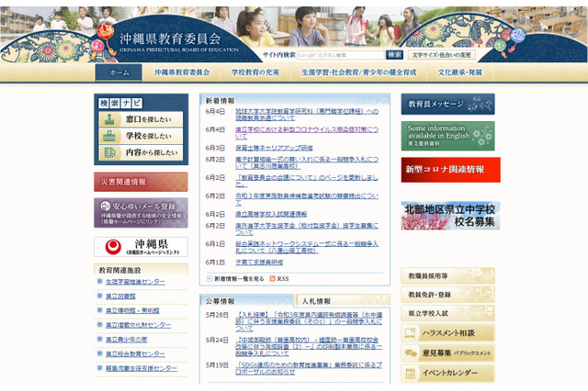View 新着情報一覧を見る link
Image resolution: width=588 pixels, height=391 pixels.
click(x=239, y=279)
